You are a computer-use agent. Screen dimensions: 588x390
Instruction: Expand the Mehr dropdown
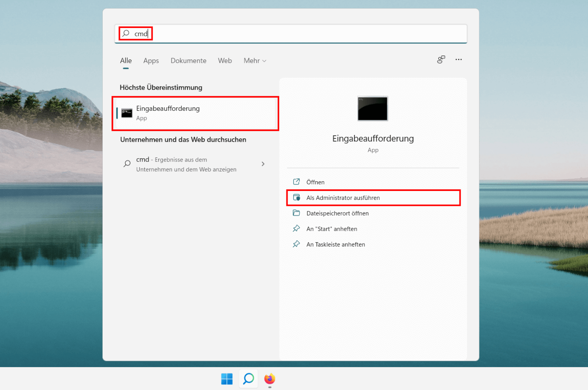(x=255, y=61)
